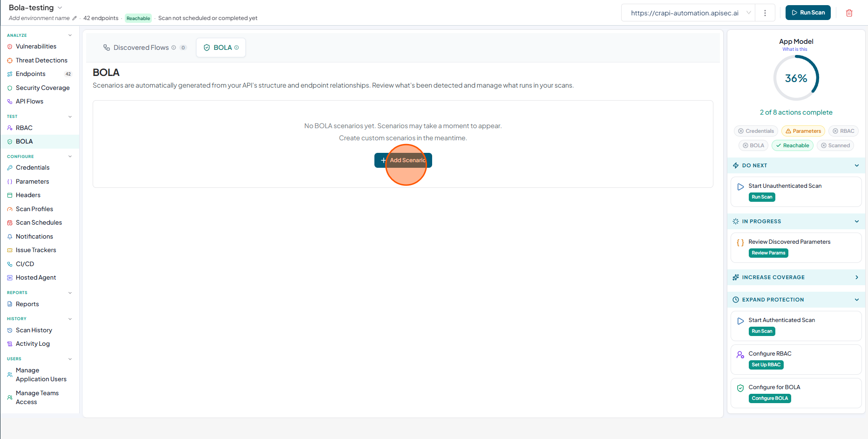Click the play icon beside Start Authenticated Scan
Viewport: 868px width, 439px height.
tap(740, 321)
